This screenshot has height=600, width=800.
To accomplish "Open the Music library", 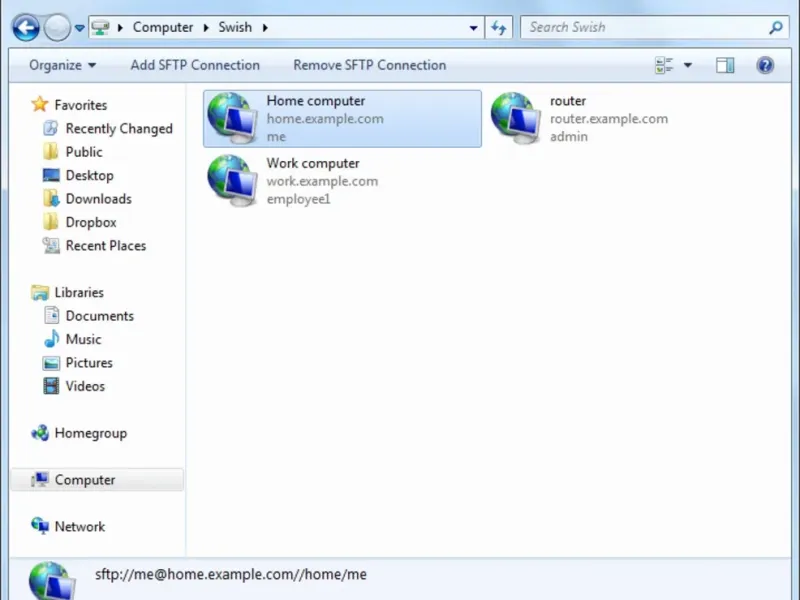I will tap(84, 339).
